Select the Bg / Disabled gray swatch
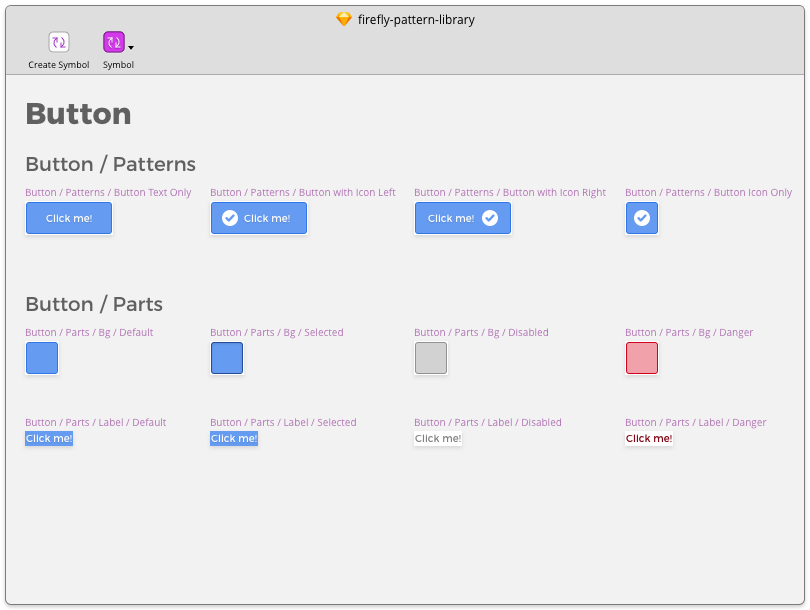 coord(431,358)
